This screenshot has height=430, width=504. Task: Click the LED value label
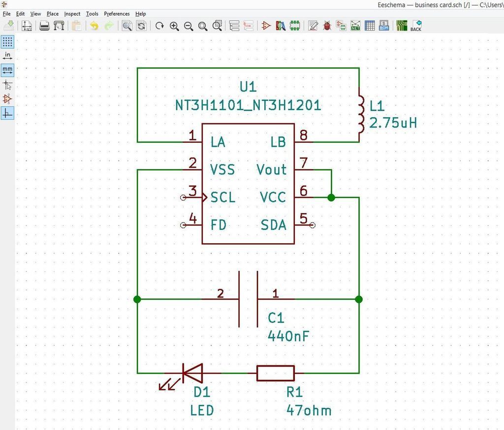tap(202, 410)
